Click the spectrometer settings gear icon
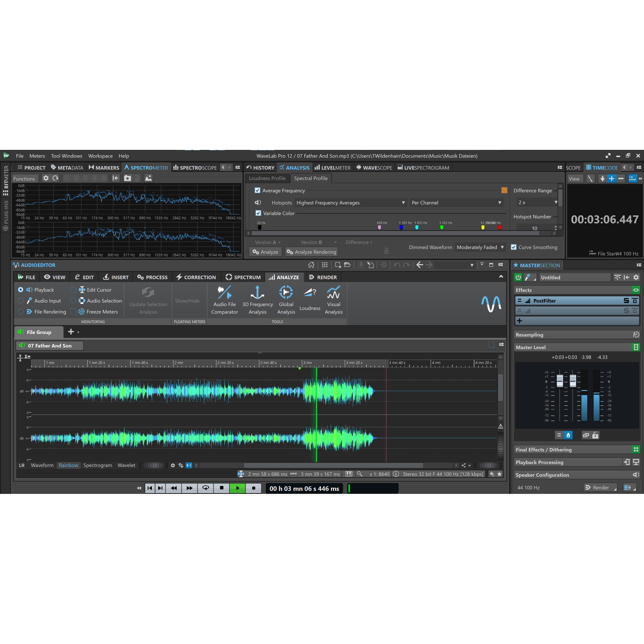644x644 pixels. 46,178
